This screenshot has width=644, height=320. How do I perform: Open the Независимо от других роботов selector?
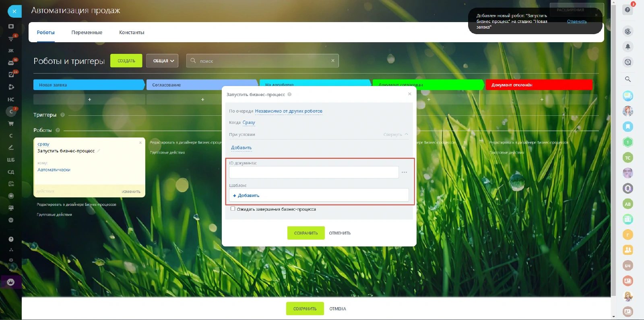289,111
